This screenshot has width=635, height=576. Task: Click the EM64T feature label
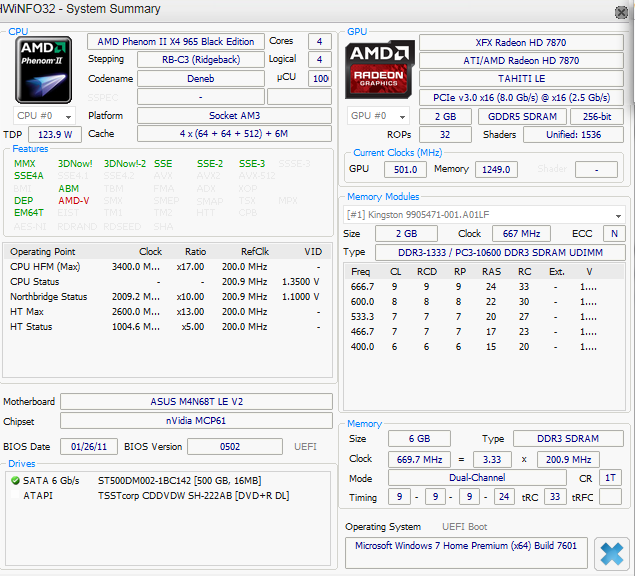pyautogui.click(x=28, y=213)
